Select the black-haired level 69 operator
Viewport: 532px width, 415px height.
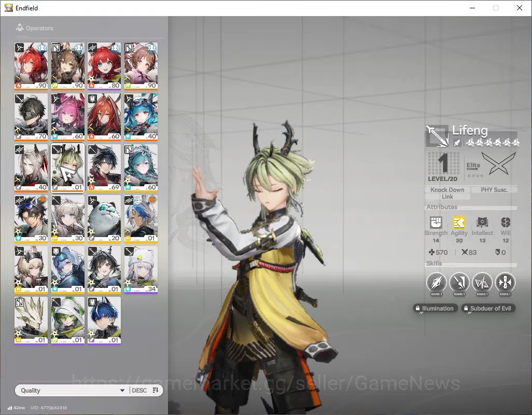tap(104, 168)
